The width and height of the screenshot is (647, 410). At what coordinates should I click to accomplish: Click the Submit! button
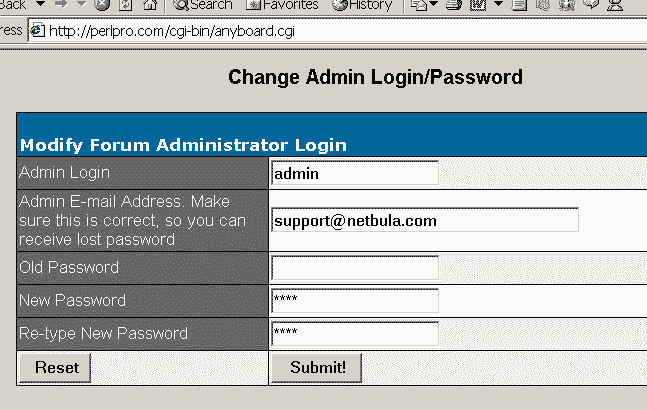tap(316, 368)
